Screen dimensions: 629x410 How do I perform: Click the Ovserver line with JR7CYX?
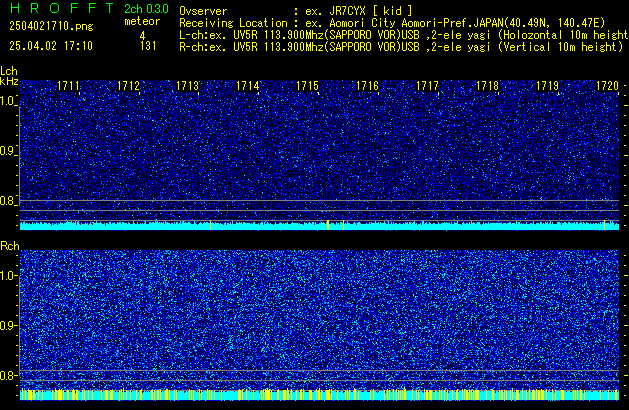coord(296,11)
